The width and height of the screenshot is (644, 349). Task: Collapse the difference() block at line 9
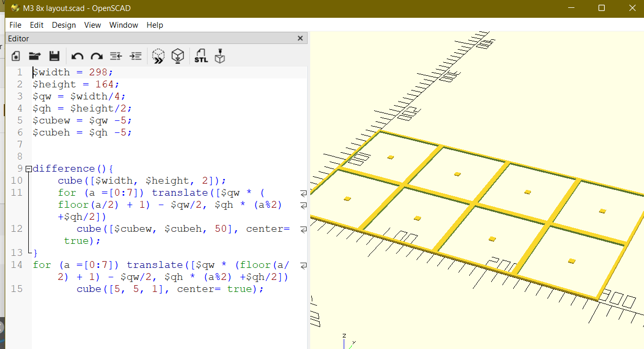tap(28, 168)
